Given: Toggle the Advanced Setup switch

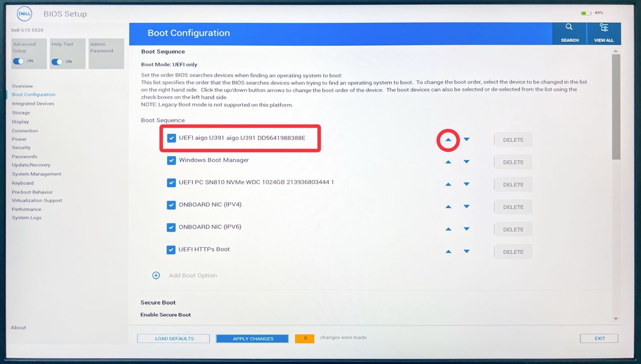Looking at the screenshot, I should pyautogui.click(x=18, y=61).
